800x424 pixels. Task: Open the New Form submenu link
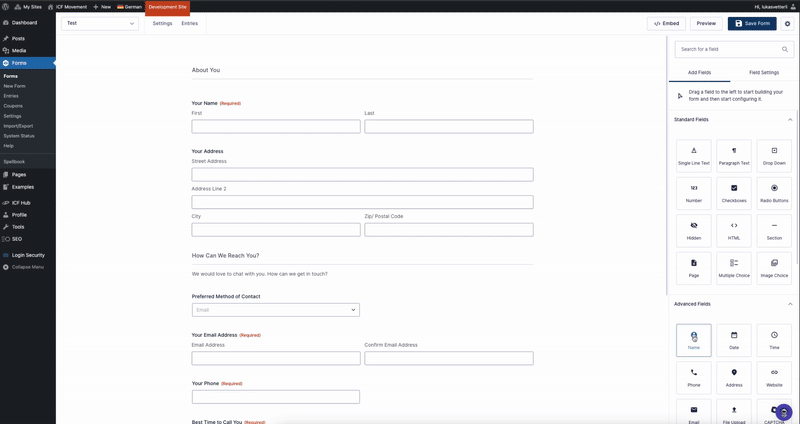pyautogui.click(x=14, y=86)
